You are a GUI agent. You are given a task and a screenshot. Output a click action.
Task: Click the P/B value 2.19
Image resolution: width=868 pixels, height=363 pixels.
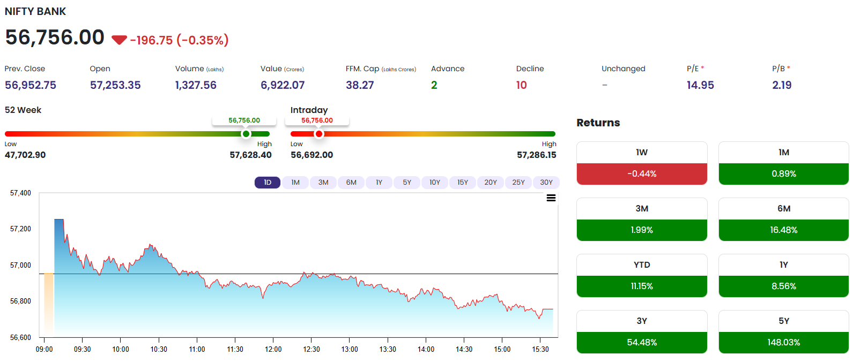[782, 85]
